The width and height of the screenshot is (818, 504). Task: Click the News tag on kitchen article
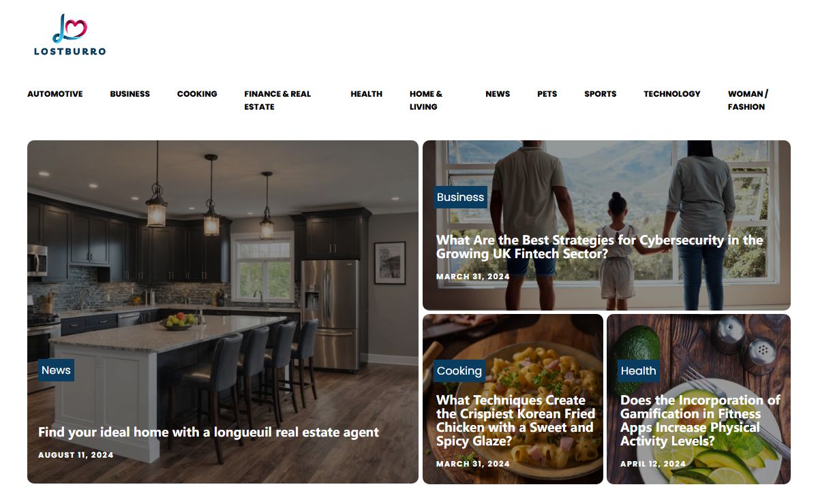pos(56,370)
